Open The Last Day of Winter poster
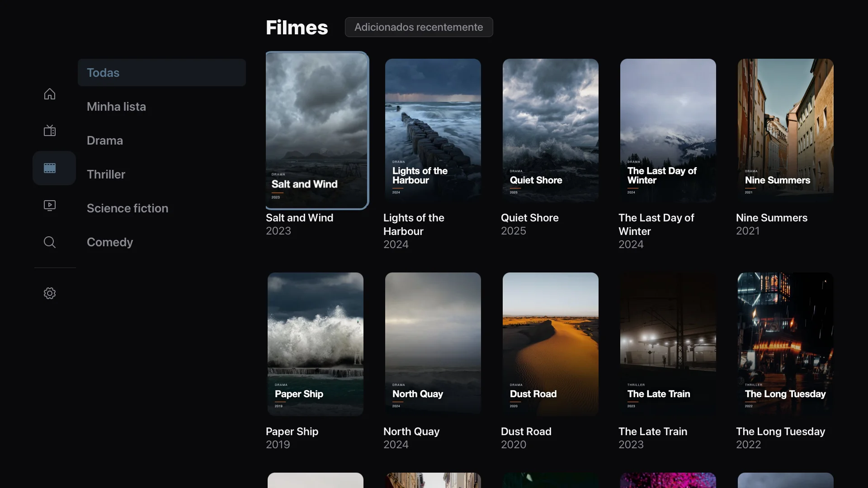The width and height of the screenshot is (868, 488). pos(668,131)
